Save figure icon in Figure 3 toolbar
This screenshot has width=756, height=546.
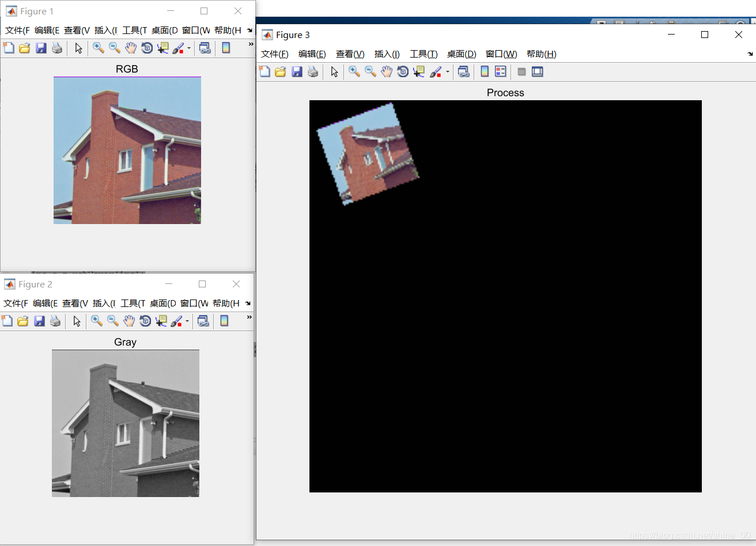coord(296,71)
